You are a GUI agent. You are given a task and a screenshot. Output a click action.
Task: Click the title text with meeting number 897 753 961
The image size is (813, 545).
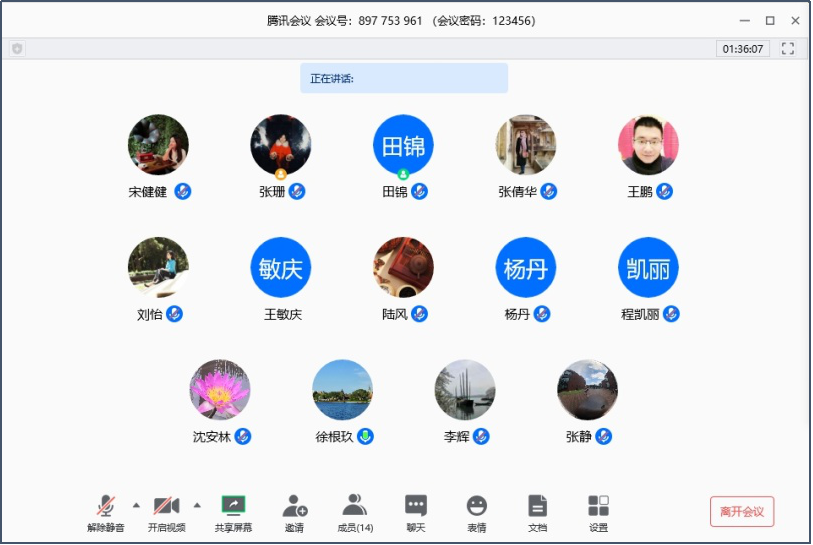[x=401, y=21]
